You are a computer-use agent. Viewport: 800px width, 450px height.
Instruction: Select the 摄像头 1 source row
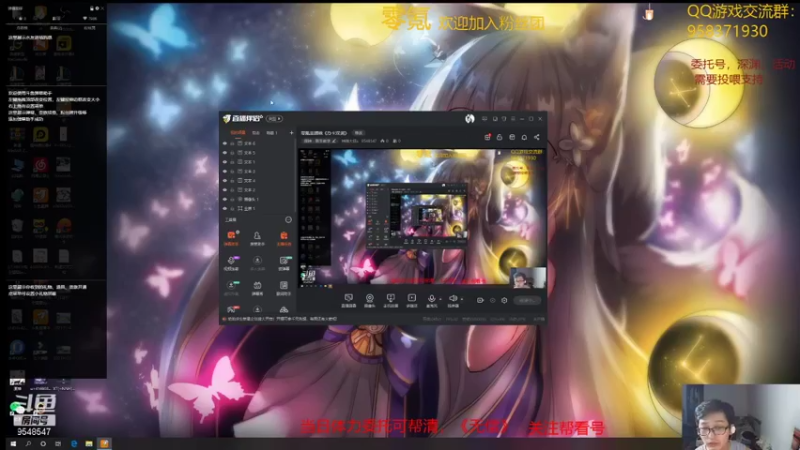[x=258, y=199]
